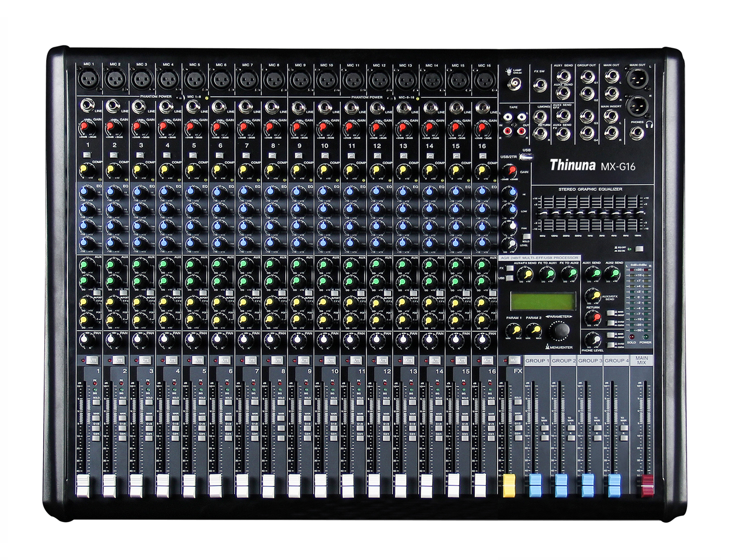
Task: Toggle channel 3 low-cut button under number 3
Action: (140, 155)
